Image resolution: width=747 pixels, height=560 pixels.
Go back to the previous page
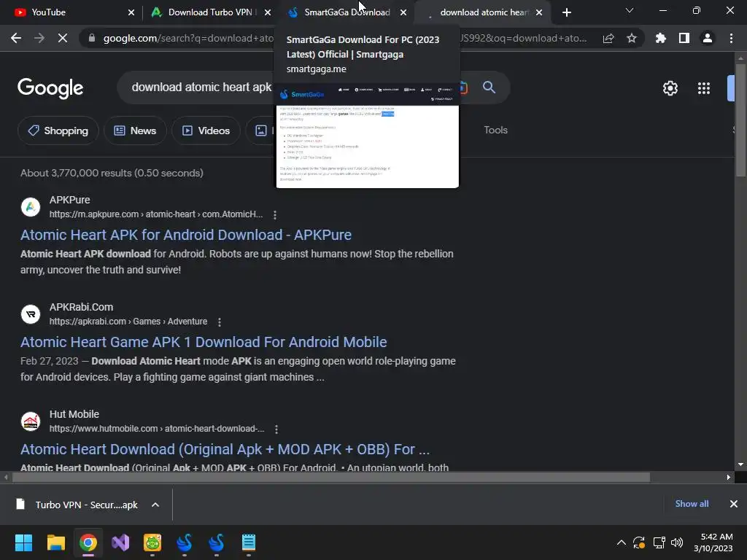coord(16,38)
